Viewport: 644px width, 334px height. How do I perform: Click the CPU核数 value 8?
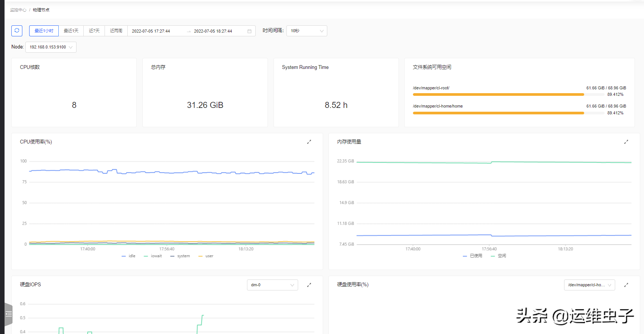click(x=74, y=105)
